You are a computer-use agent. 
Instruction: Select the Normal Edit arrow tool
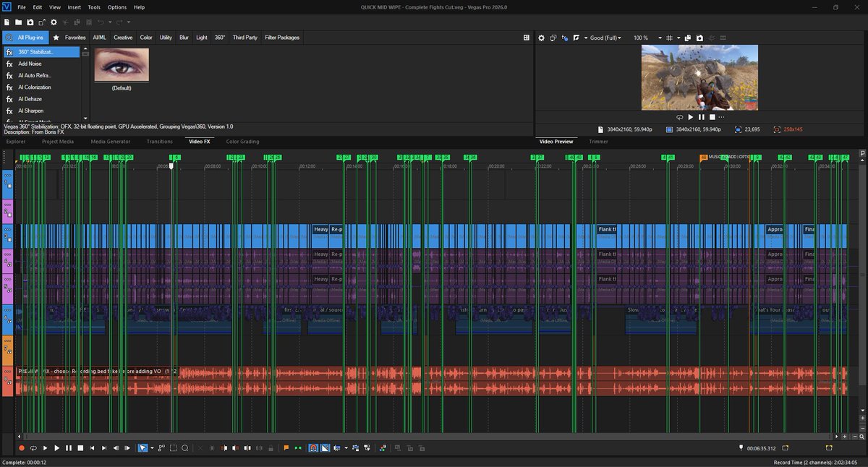click(x=143, y=448)
